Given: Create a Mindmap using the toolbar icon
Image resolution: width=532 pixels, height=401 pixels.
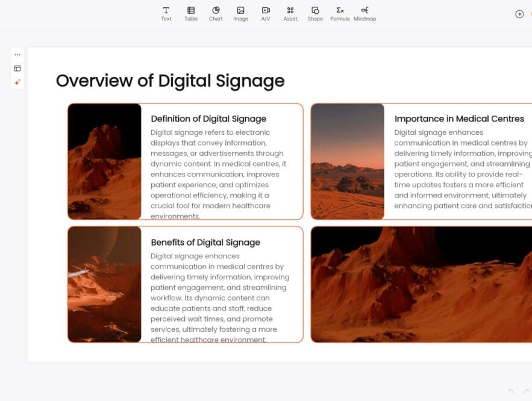Looking at the screenshot, I should coord(365,13).
